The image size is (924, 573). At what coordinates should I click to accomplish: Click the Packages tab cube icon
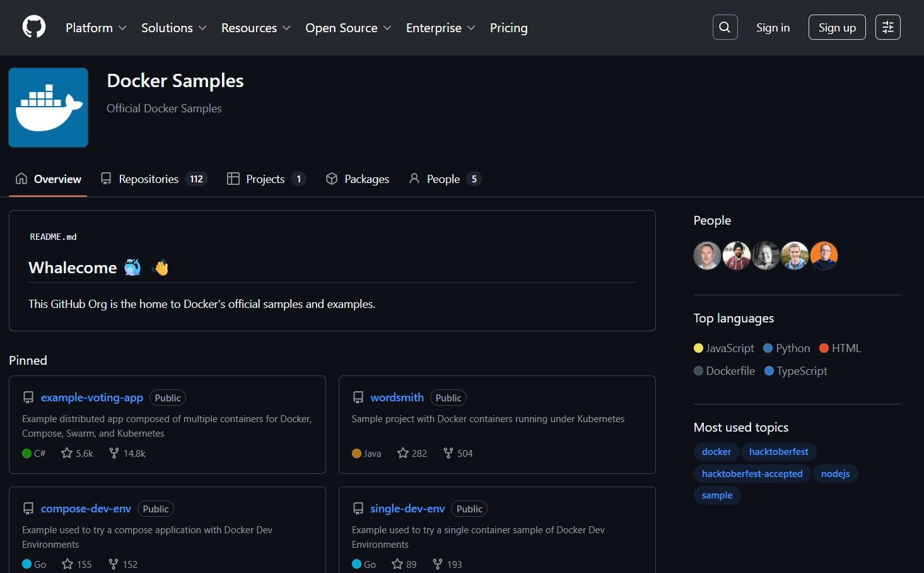(332, 179)
